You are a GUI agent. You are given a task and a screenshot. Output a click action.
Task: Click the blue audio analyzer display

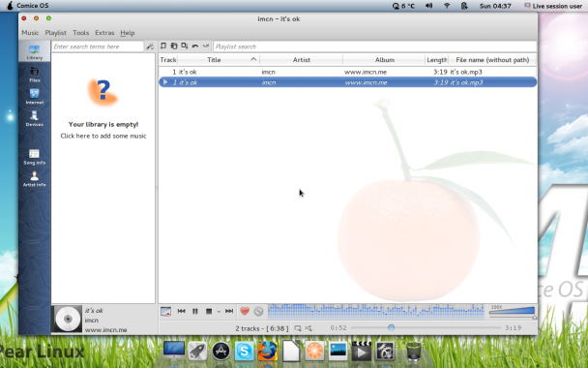coord(376,311)
